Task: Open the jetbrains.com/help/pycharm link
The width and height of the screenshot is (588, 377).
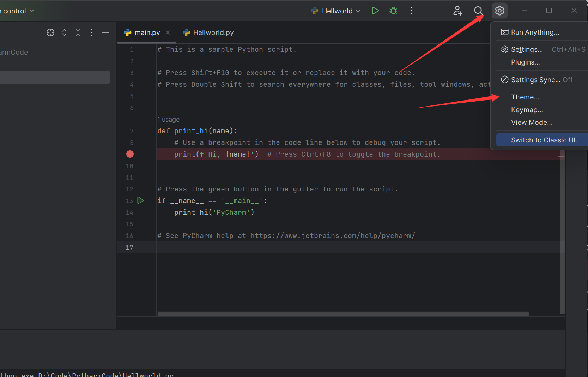Action: point(333,236)
